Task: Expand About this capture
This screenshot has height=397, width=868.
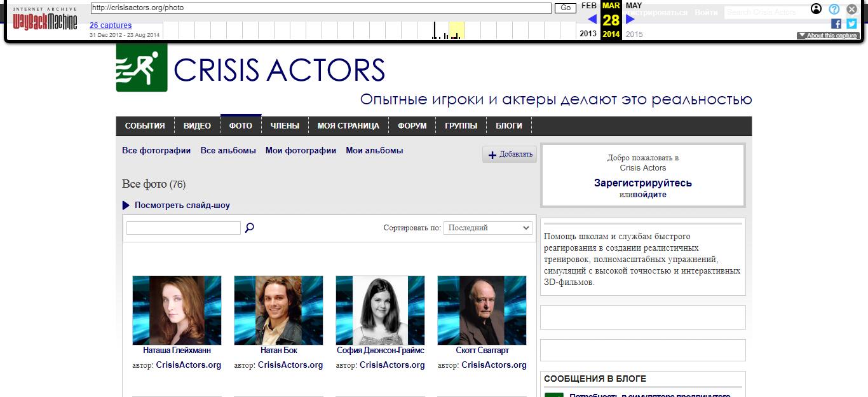Action: pos(828,36)
